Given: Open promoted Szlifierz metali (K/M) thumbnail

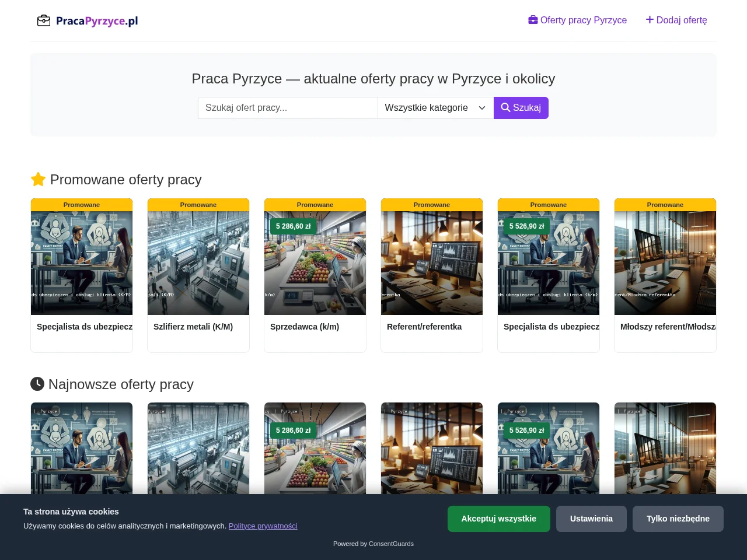Looking at the screenshot, I should pos(198,263).
